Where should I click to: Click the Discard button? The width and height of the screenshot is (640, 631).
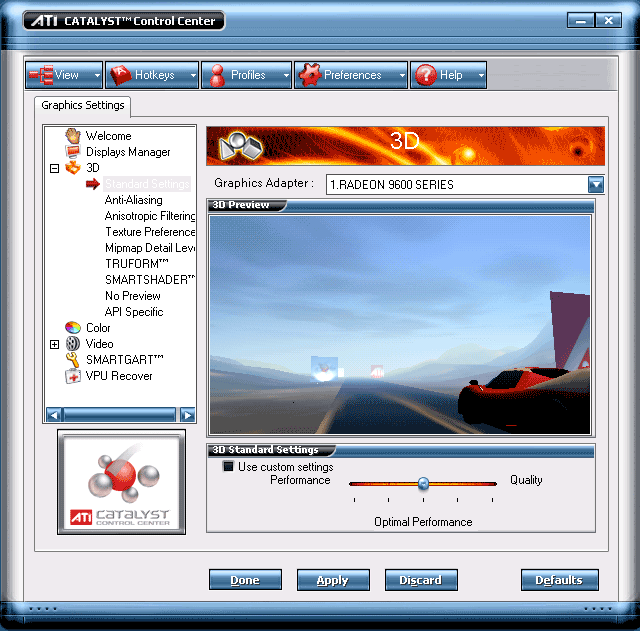(421, 580)
